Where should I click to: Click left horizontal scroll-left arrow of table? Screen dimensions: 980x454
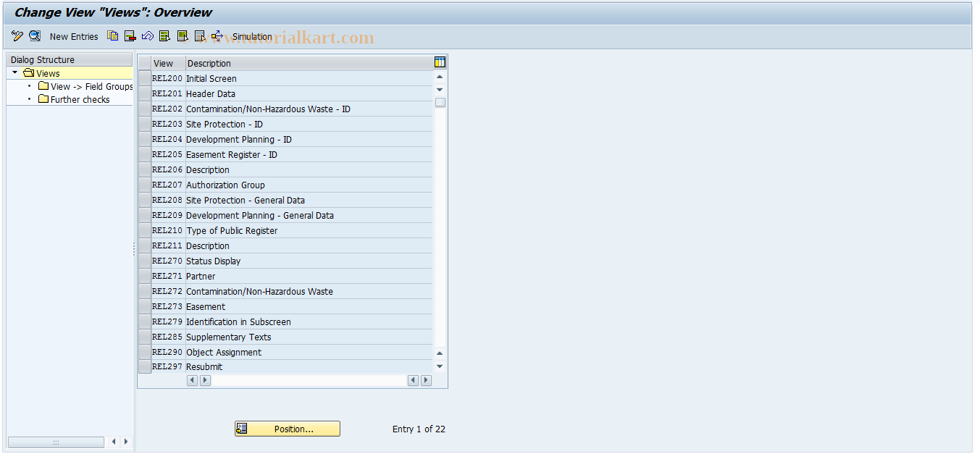click(x=192, y=380)
